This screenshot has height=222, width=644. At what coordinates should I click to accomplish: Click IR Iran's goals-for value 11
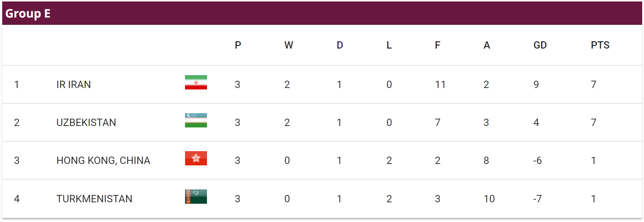click(440, 85)
